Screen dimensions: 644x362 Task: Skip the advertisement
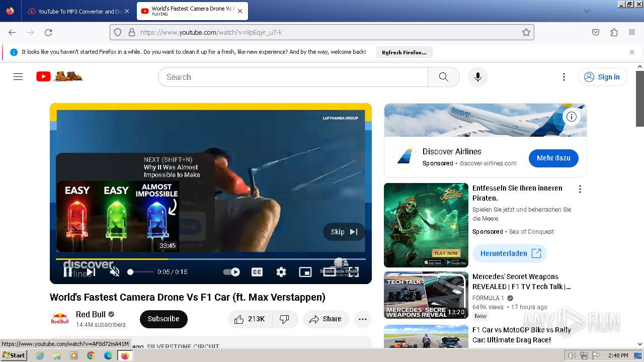tap(344, 232)
